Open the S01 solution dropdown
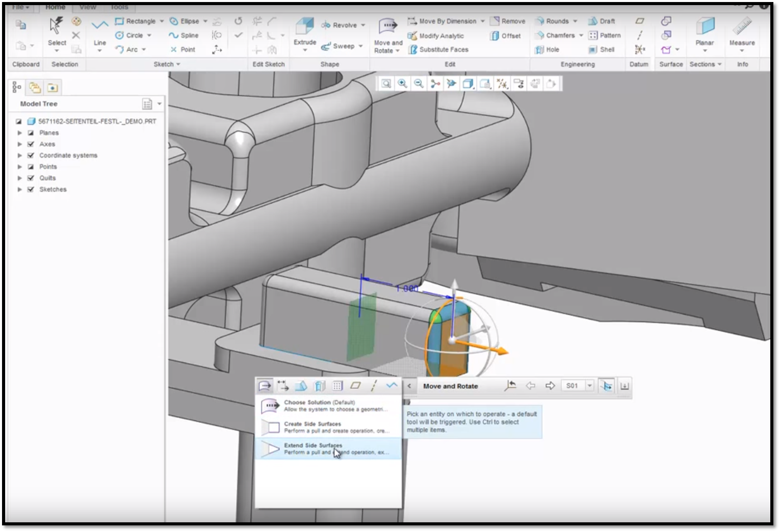Image resolution: width=780 pixels, height=532 pixels. [x=590, y=386]
